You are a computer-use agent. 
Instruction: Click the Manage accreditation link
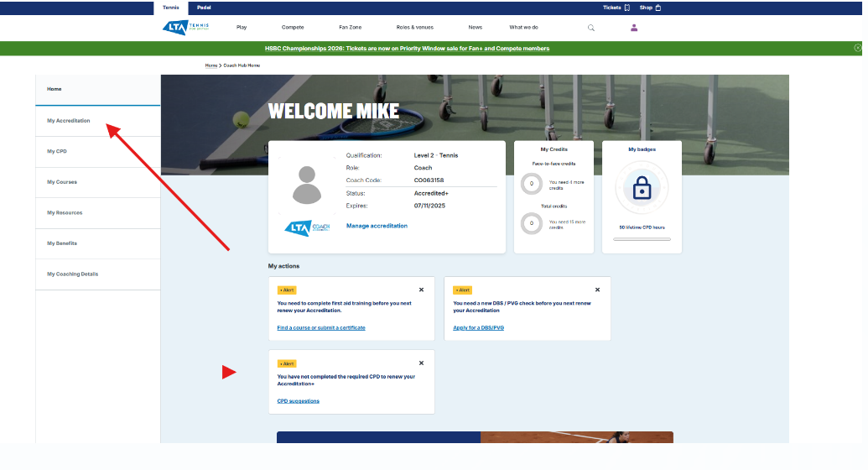coord(377,226)
